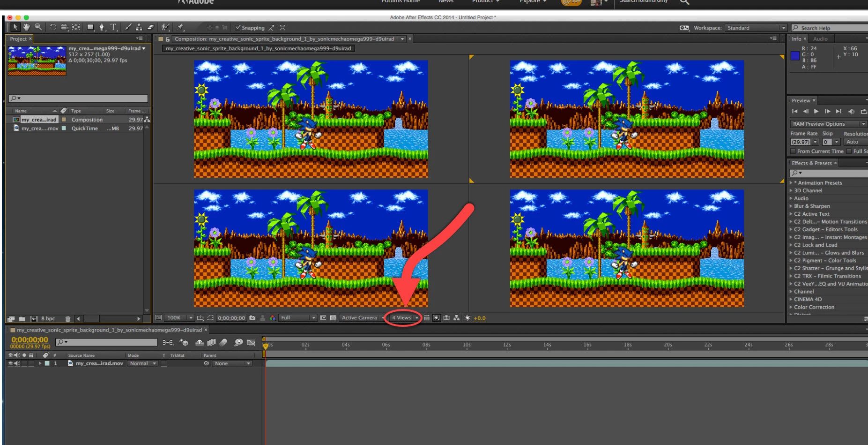Toggle the composition viewer lock icon

click(x=167, y=39)
